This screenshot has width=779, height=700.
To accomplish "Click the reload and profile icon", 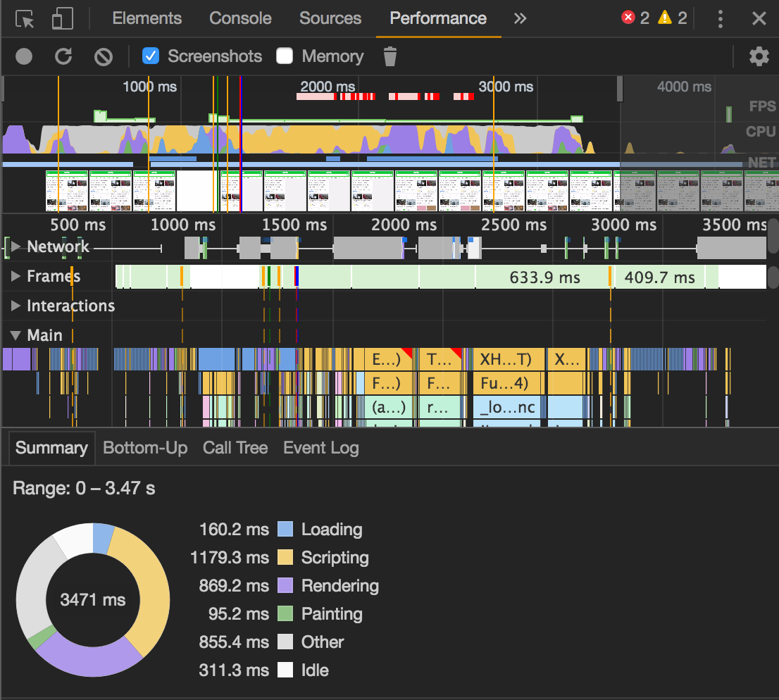I will point(64,56).
